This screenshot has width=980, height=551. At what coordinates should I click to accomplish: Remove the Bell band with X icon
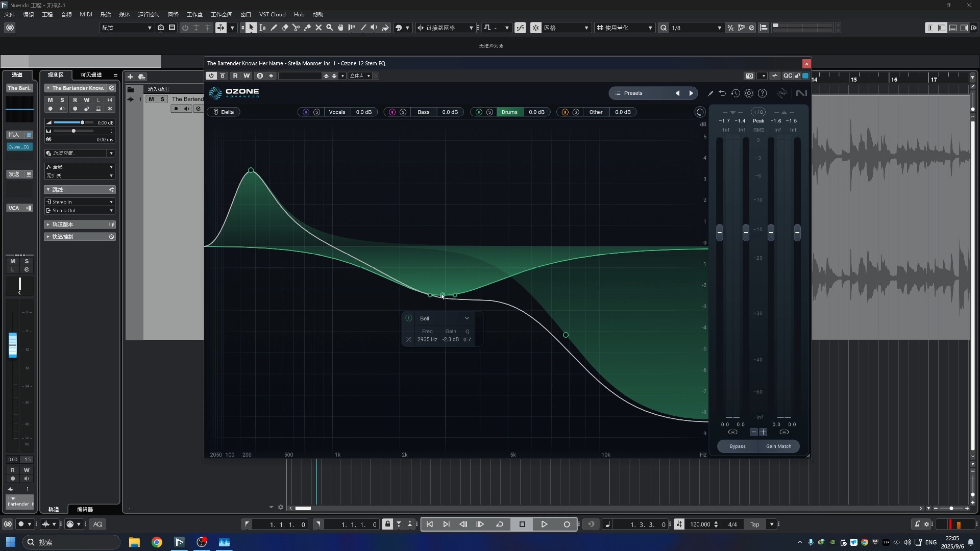tap(408, 340)
